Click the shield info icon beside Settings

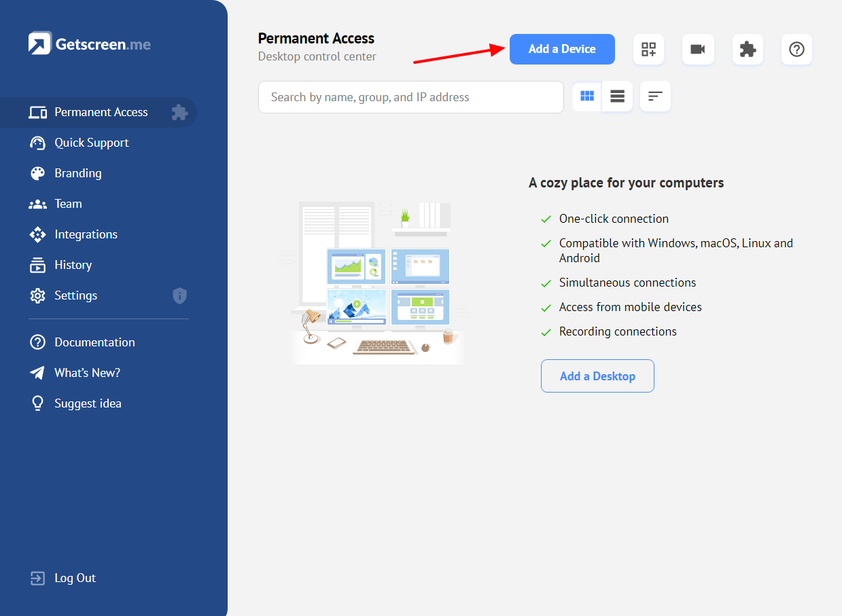179,295
